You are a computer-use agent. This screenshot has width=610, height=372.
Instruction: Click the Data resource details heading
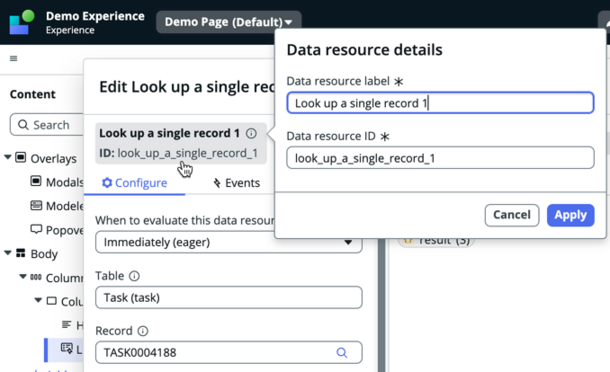365,50
